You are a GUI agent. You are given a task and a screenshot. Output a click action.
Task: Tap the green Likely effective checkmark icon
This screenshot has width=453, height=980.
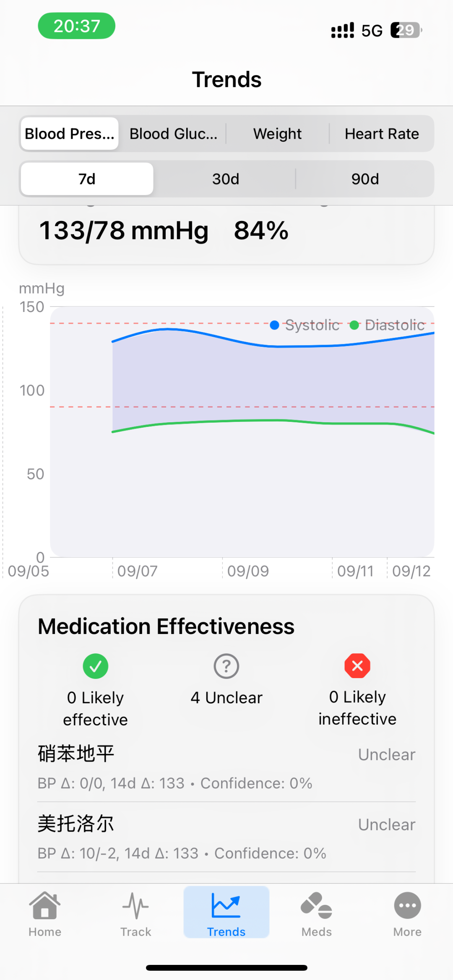[96, 666]
